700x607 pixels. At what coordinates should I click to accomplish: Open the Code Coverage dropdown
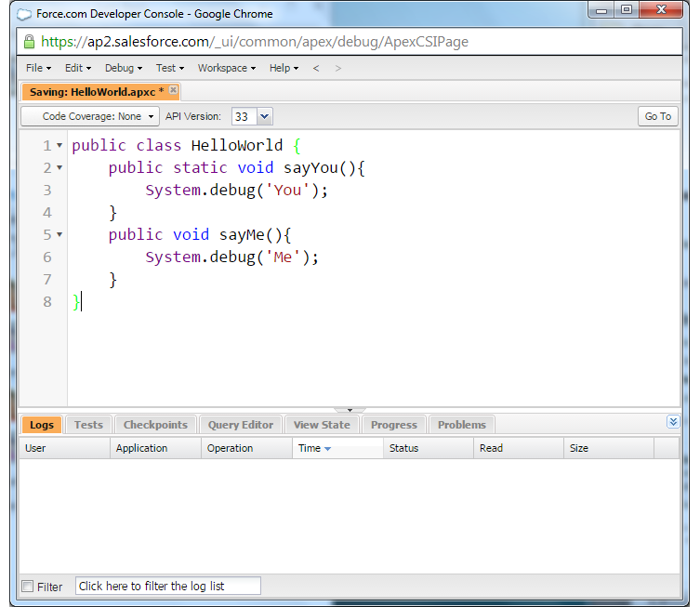90,116
